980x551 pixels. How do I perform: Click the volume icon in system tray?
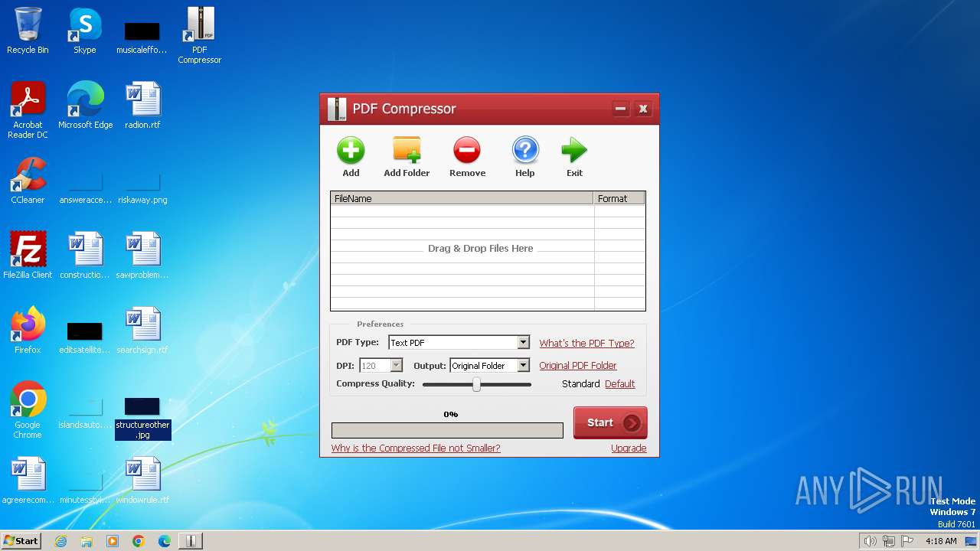click(871, 541)
